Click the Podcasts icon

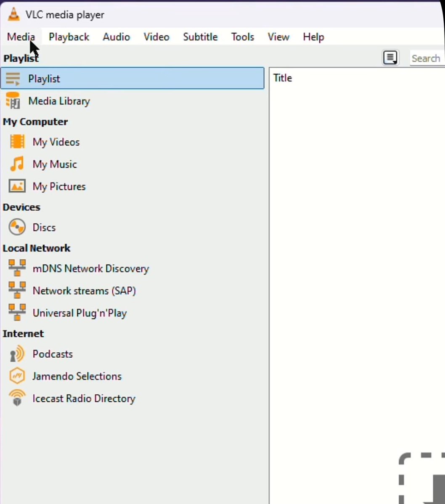(x=17, y=354)
